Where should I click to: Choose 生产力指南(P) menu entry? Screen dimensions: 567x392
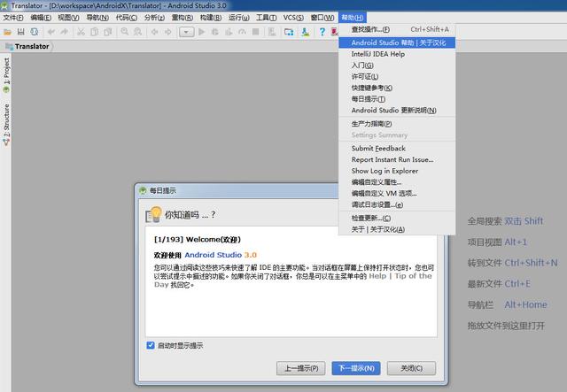pyautogui.click(x=397, y=124)
